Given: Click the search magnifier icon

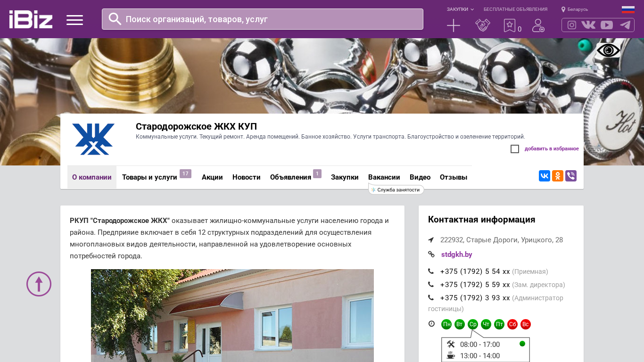Looking at the screenshot, I should pyautogui.click(x=115, y=19).
